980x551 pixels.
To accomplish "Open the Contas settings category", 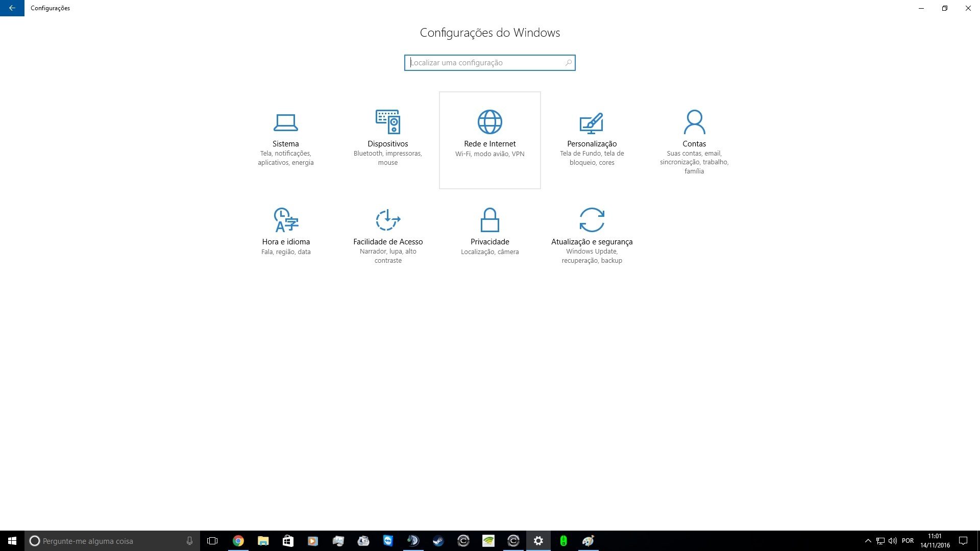I will tap(694, 140).
